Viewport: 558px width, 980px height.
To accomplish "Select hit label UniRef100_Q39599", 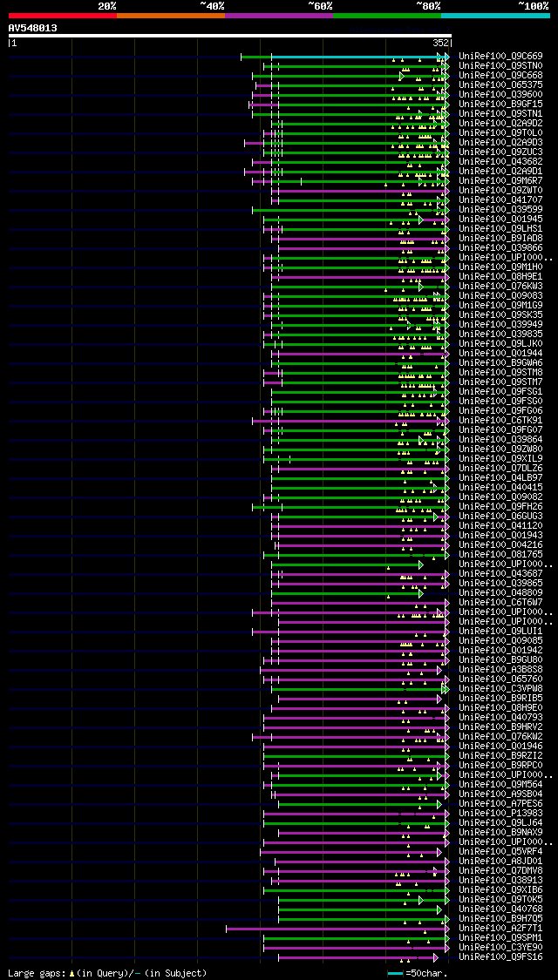I will pos(500,209).
